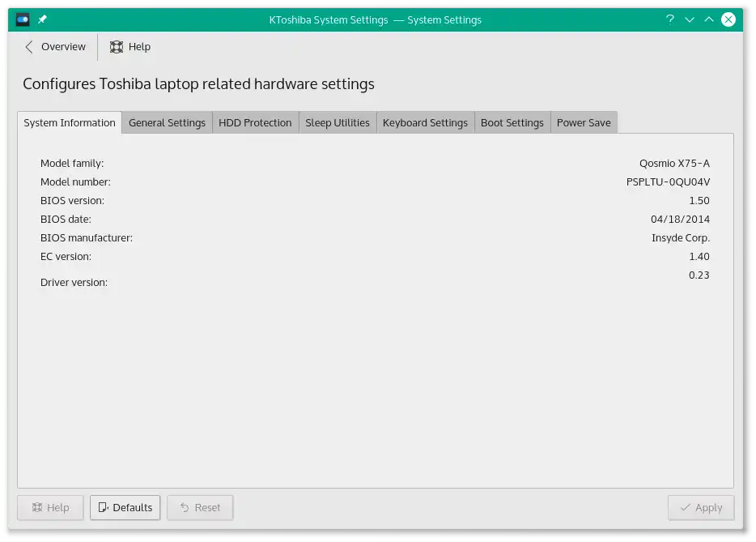Click the BIOS date 04/18/2014

(680, 219)
